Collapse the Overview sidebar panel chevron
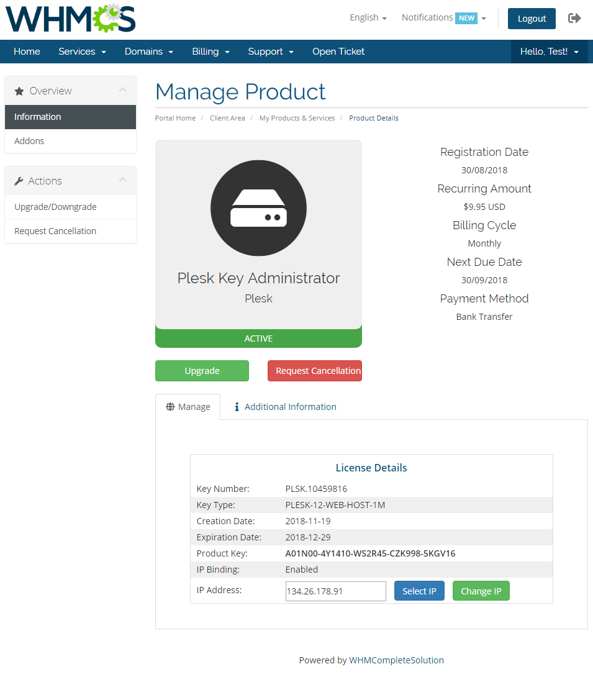This screenshot has height=700, width=593. 123,89
